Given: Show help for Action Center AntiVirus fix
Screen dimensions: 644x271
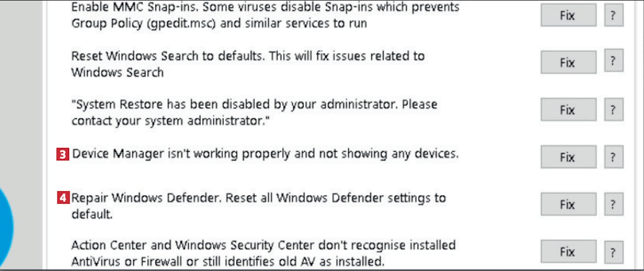Looking at the screenshot, I should pyautogui.click(x=614, y=251).
